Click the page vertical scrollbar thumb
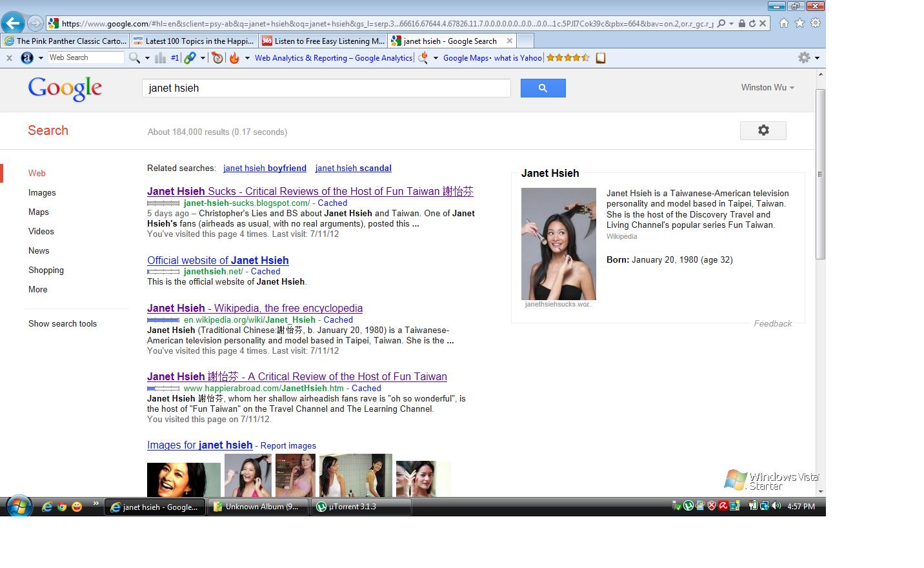Screen dimensions: 924x568 click(x=820, y=174)
